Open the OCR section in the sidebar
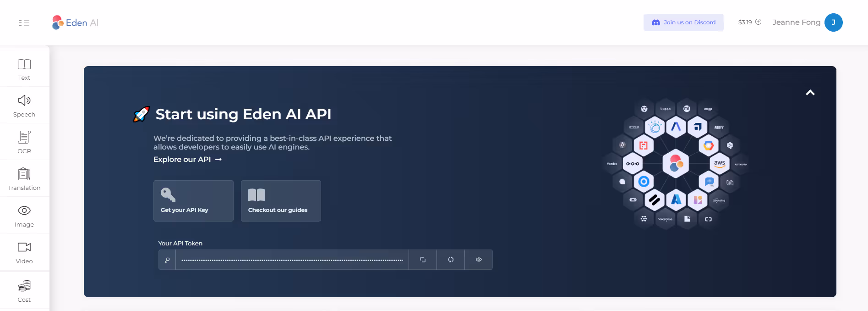Viewport: 868px width, 311px height. (24, 143)
